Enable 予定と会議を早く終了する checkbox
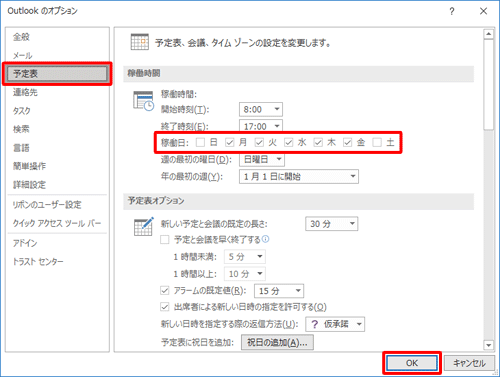This screenshot has height=377, width=500. click(165, 240)
